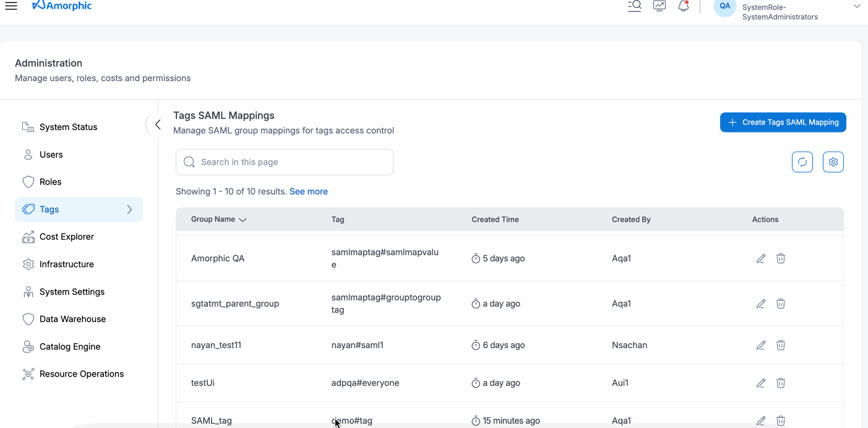Select the Roles shield icon
This screenshot has height=428, width=868.
(28, 181)
